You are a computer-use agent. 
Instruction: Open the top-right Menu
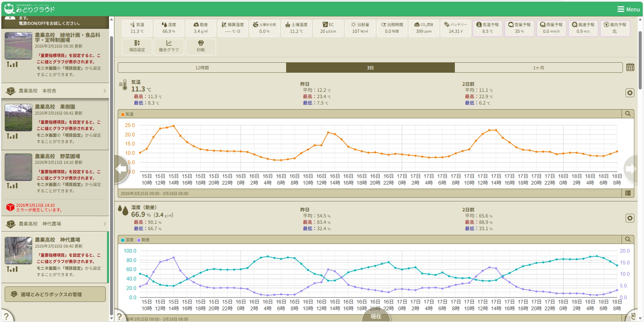(629, 9)
